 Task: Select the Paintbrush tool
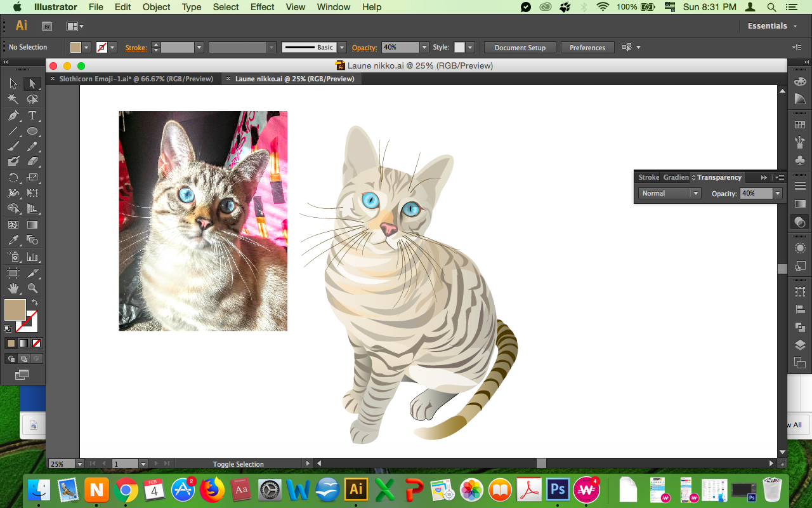coord(13,147)
